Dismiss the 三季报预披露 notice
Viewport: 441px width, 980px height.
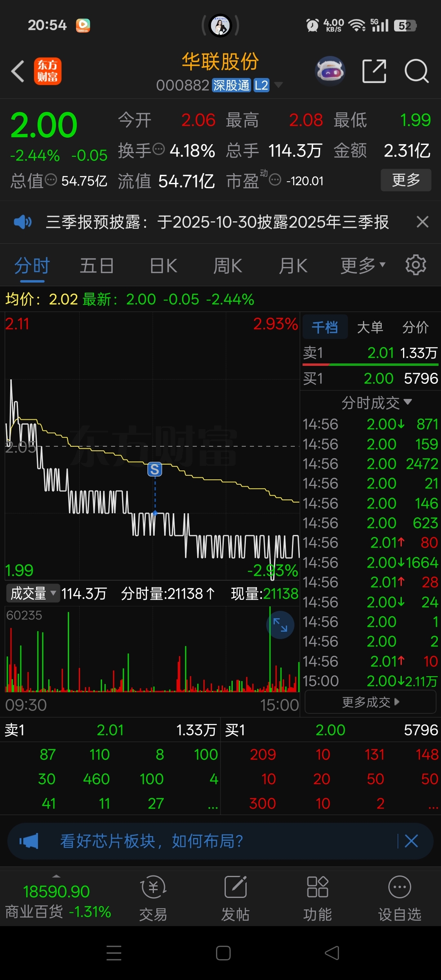(423, 222)
